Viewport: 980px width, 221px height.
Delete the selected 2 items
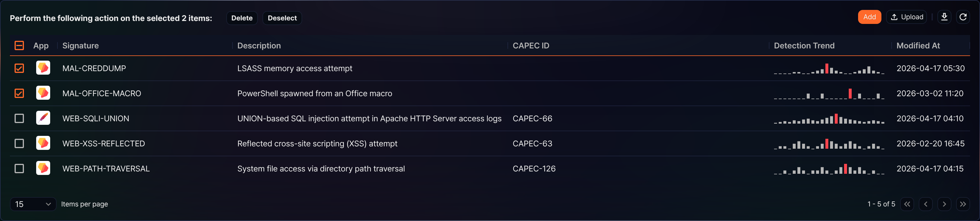click(242, 18)
